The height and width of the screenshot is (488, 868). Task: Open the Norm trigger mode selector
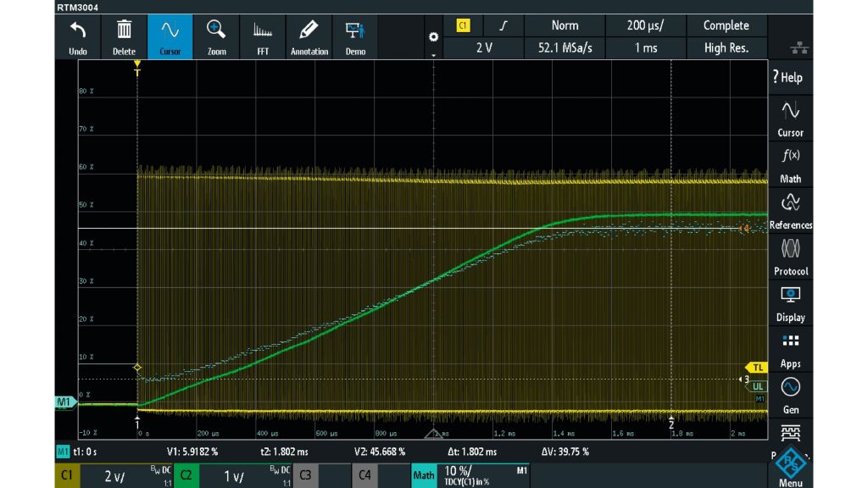click(565, 25)
